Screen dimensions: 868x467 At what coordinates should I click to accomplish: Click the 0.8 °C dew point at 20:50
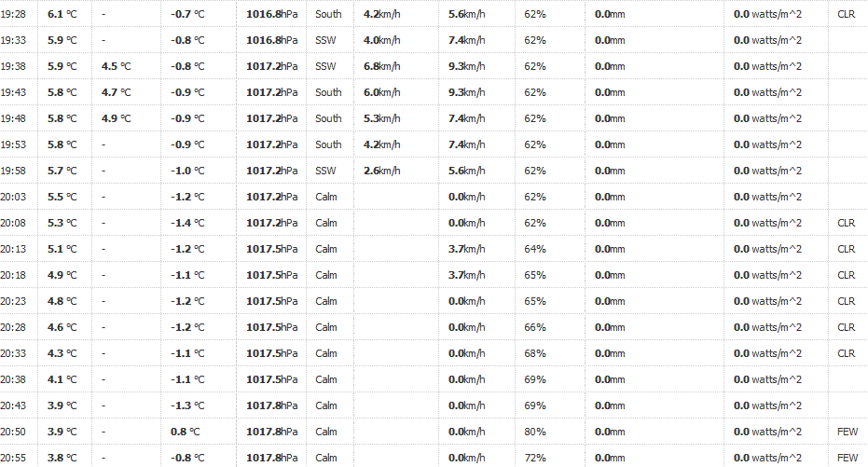point(185,432)
